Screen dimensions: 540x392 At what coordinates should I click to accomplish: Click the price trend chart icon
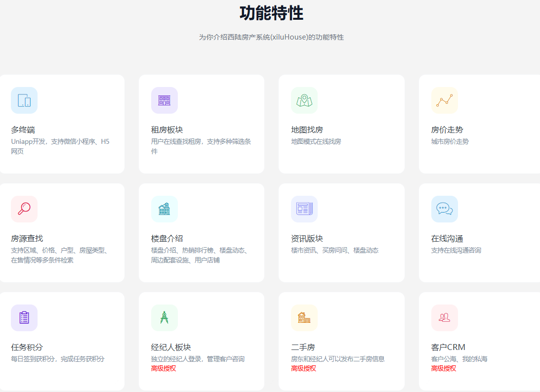pos(444,100)
